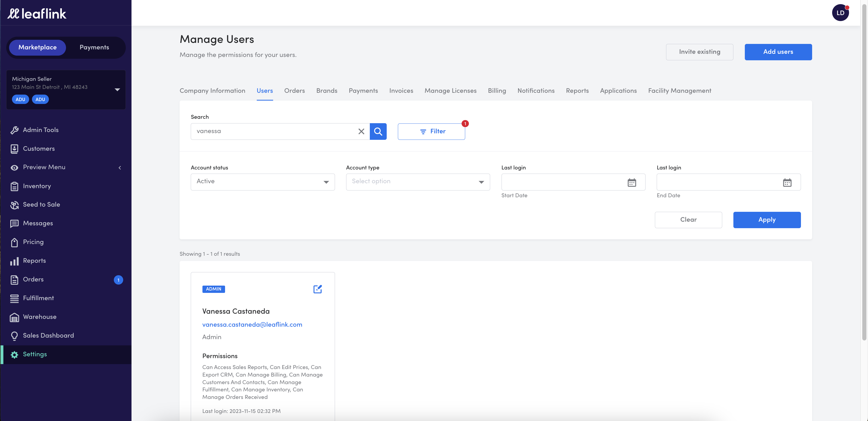This screenshot has height=421, width=868.
Task: Click the Add users button
Action: click(778, 52)
